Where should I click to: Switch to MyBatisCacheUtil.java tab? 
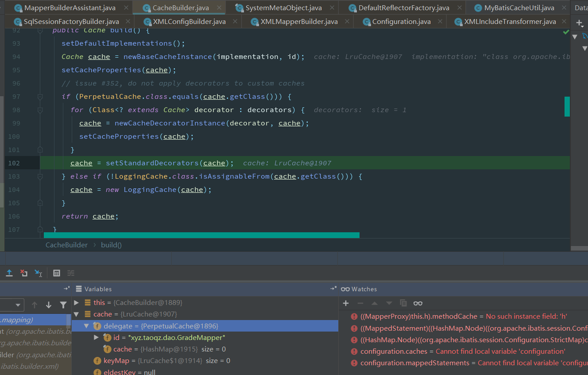[519, 8]
